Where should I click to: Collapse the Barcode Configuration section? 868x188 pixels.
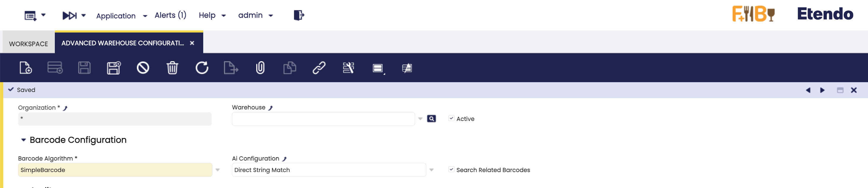click(x=24, y=140)
